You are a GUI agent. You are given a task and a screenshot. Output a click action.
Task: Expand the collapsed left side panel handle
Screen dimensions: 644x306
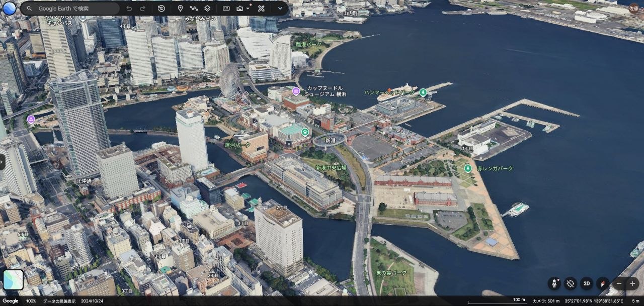click(x=2, y=162)
